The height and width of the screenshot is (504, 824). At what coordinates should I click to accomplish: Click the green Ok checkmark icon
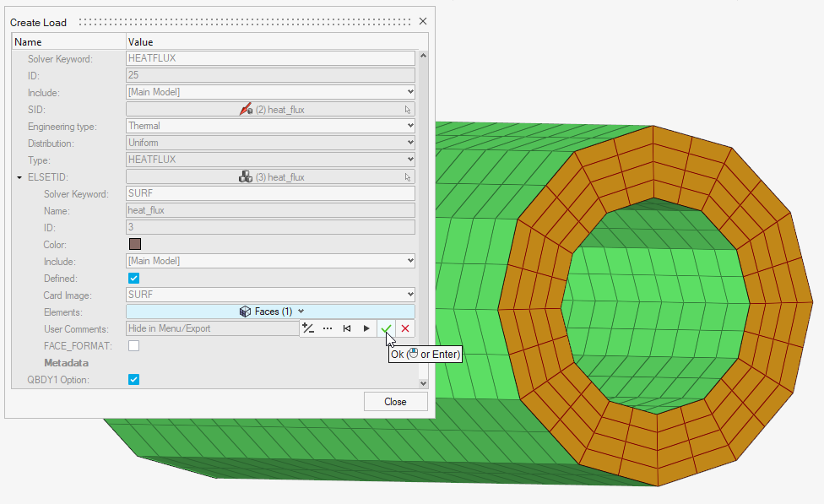pyautogui.click(x=386, y=328)
